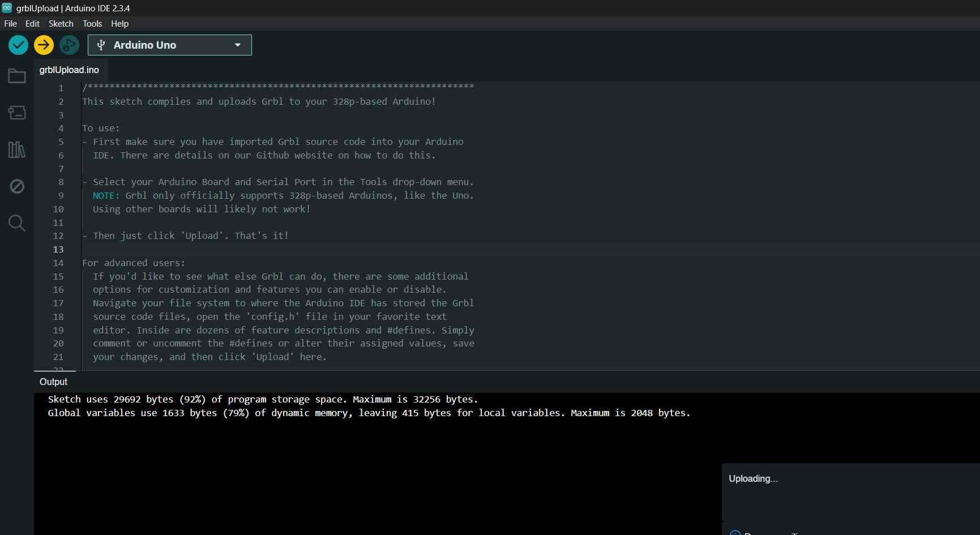Open the Edit menu
Viewport: 980px width, 535px height.
point(32,24)
